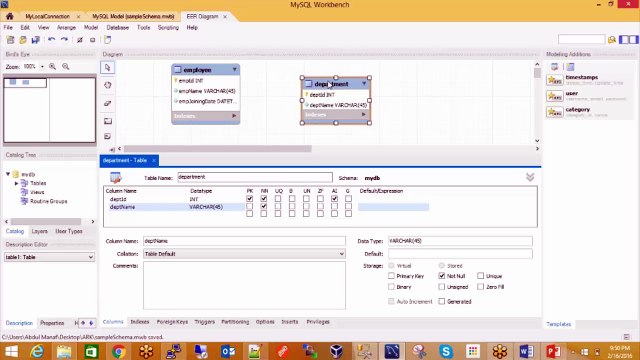The width and height of the screenshot is (640, 360).
Task: Open the Windows Start button
Action: (x=11, y=351)
